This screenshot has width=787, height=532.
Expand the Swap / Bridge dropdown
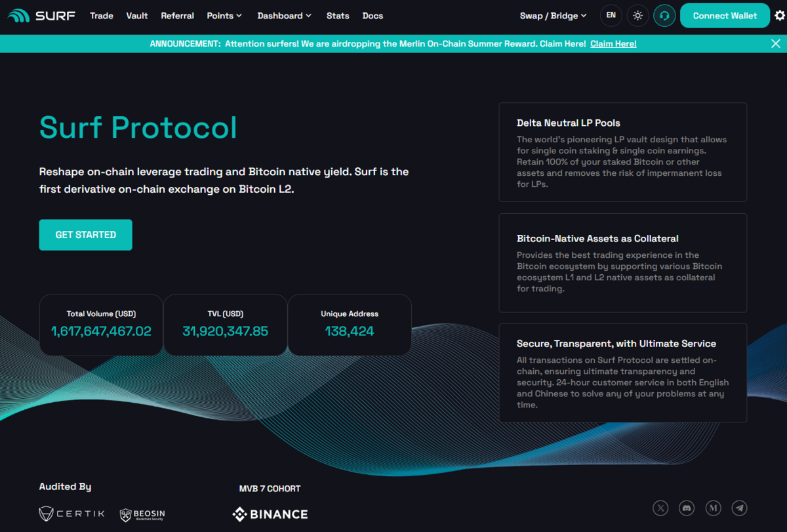(x=553, y=16)
